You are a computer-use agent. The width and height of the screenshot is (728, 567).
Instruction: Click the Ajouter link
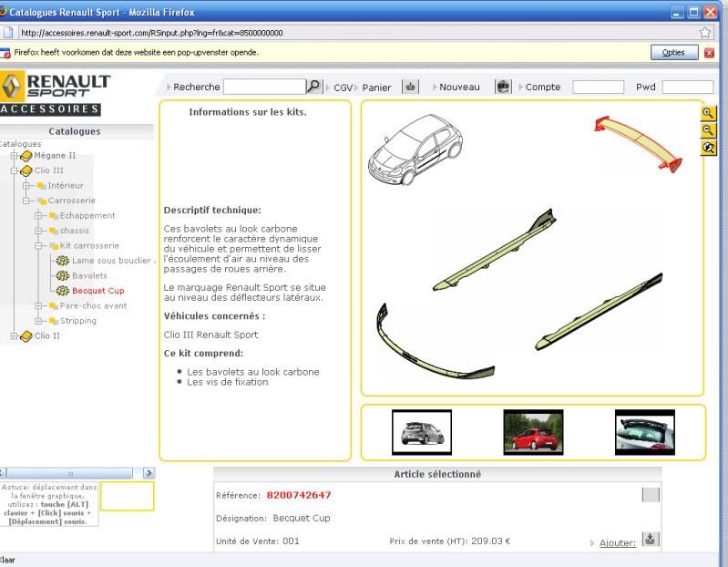618,543
